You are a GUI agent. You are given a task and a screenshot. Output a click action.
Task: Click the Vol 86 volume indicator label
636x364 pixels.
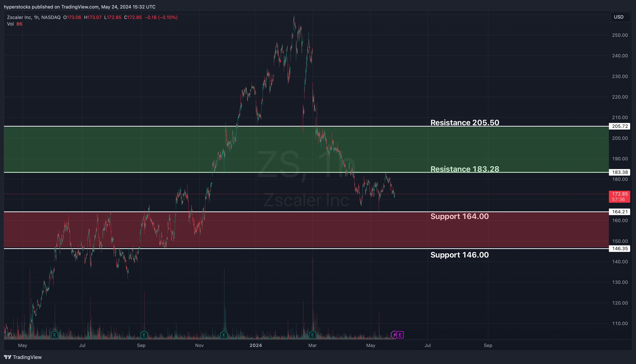[15, 24]
